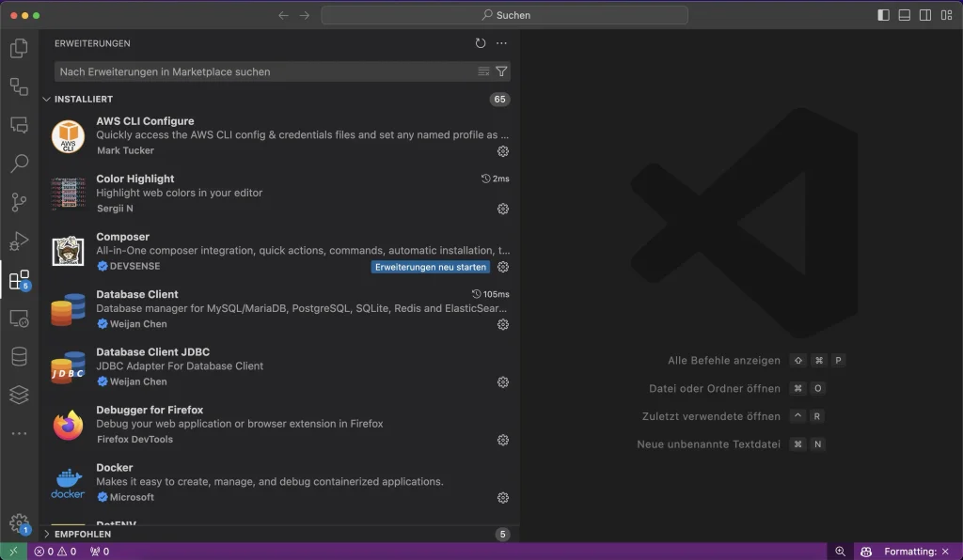This screenshot has width=963, height=560.
Task: Open the Views and More Actions menu
Action: 501,43
